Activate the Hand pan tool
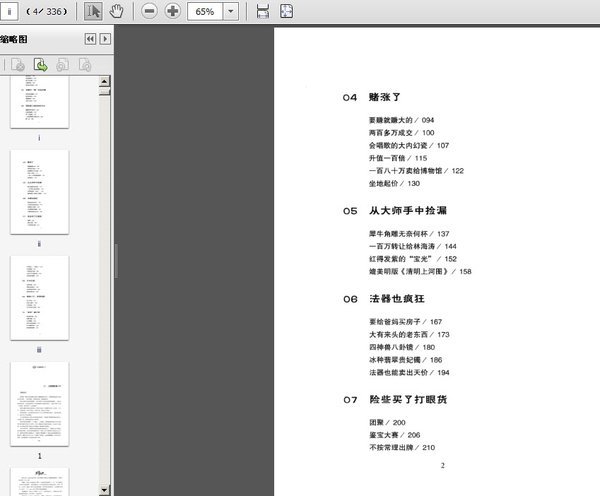The image size is (600, 496). [116, 11]
